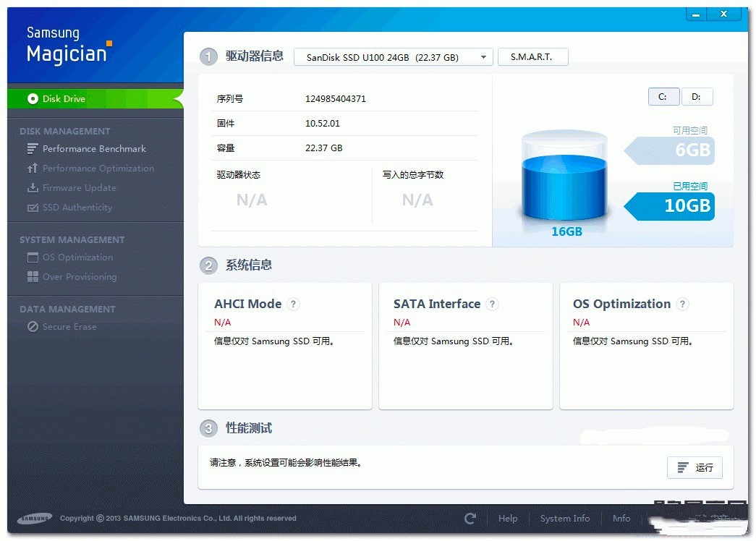Open the System Info link in footer

tap(564, 519)
